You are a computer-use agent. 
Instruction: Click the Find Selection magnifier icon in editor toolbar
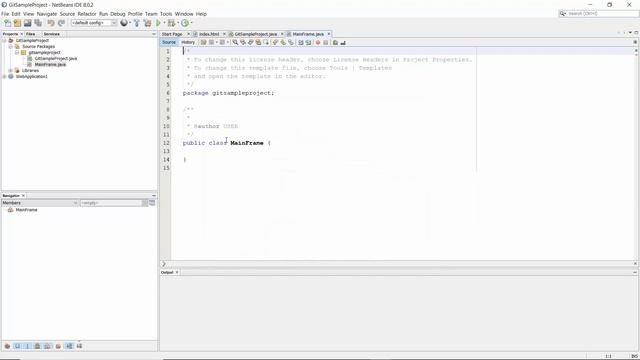tap(235, 42)
